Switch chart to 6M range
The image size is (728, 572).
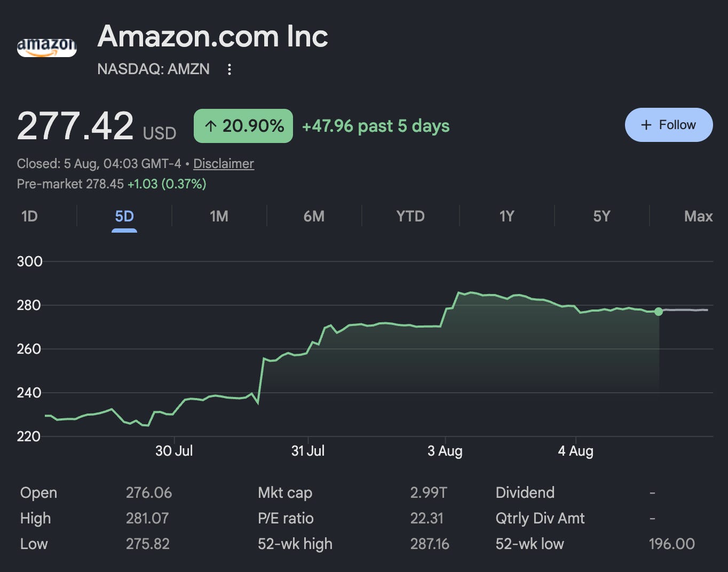click(x=314, y=216)
